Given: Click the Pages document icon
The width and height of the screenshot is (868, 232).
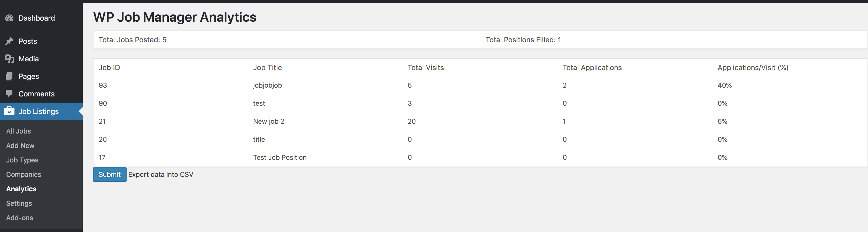Looking at the screenshot, I should click(10, 76).
